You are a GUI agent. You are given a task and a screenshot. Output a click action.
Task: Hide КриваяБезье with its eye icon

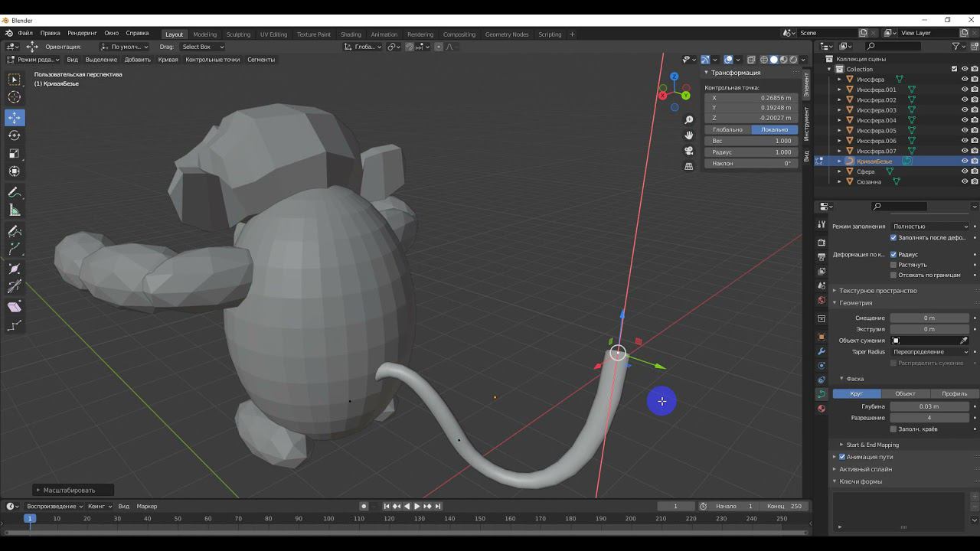pos(965,161)
